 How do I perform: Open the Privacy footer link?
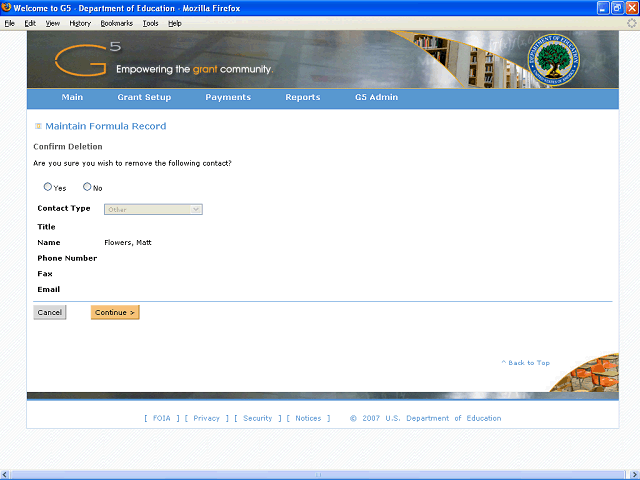click(207, 418)
